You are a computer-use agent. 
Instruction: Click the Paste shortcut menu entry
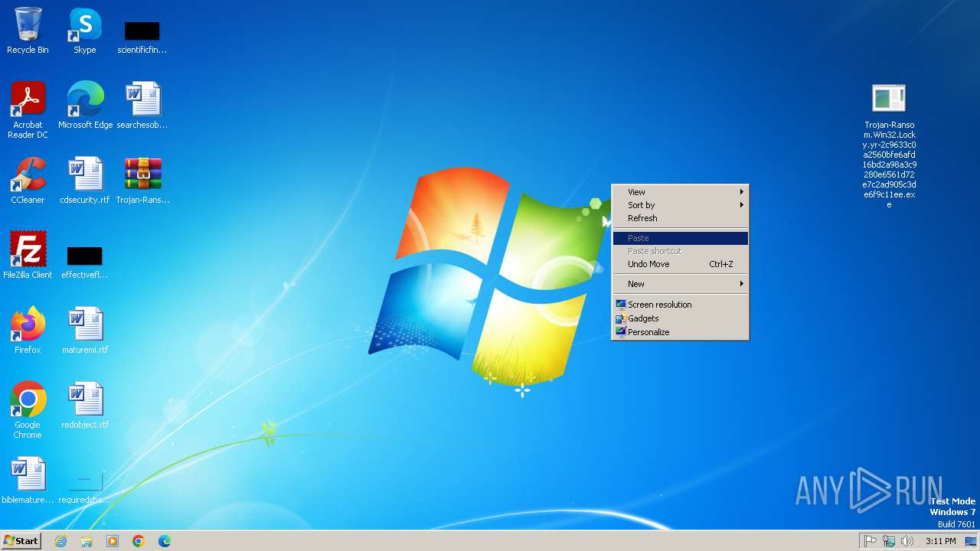point(681,251)
